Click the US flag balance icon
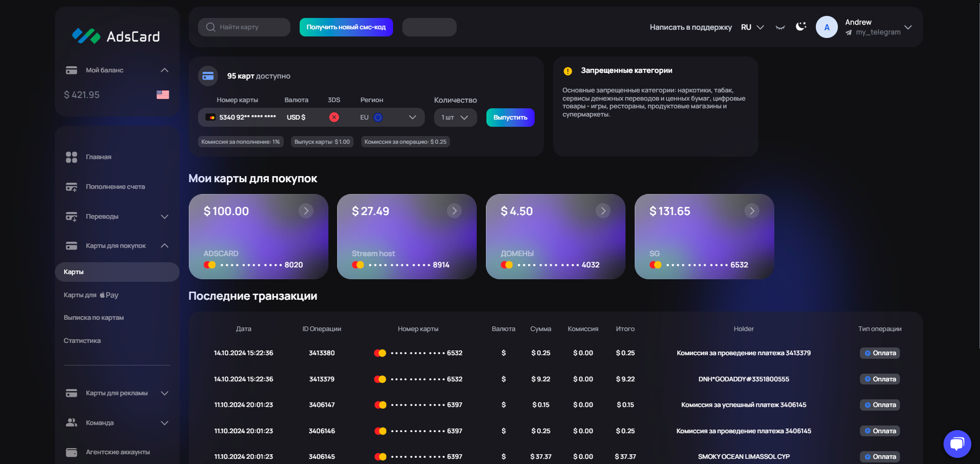Image resolution: width=980 pixels, height=464 pixels. (163, 95)
